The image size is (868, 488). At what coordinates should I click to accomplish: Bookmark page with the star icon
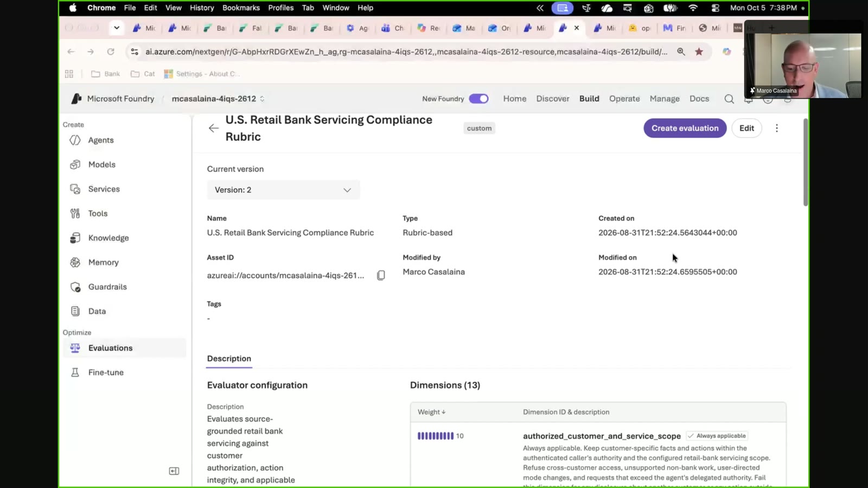point(699,52)
